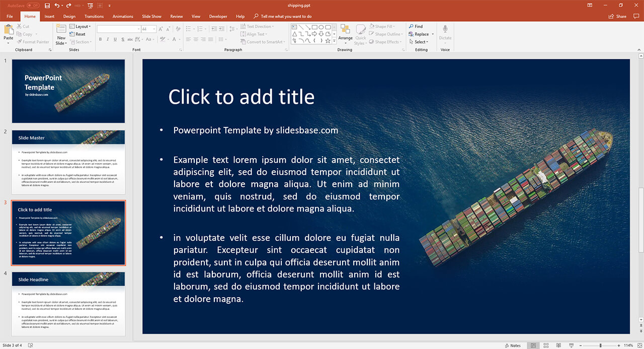The width and height of the screenshot is (644, 349).
Task: Expand the Layout dropdown
Action: click(x=80, y=26)
